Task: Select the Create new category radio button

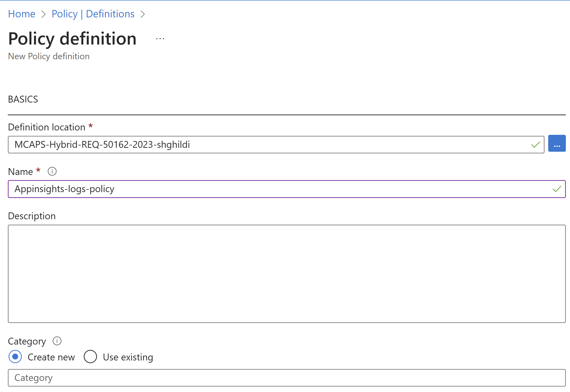Action: point(15,357)
